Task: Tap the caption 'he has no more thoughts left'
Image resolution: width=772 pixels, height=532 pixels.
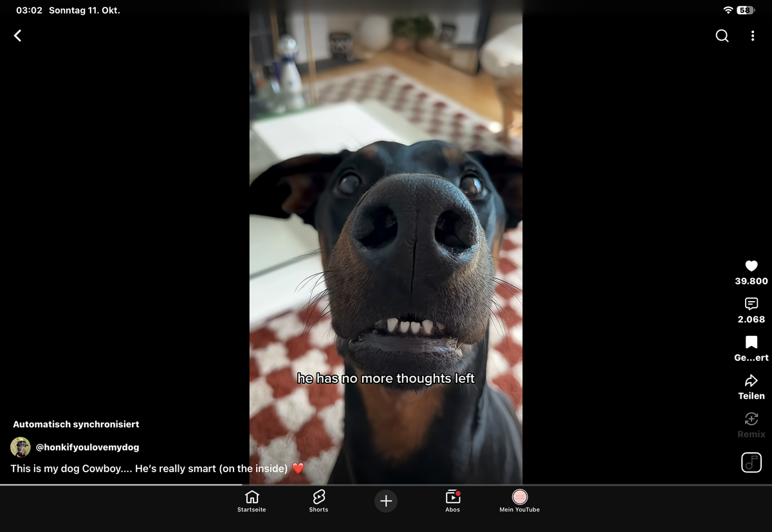Action: [386, 378]
